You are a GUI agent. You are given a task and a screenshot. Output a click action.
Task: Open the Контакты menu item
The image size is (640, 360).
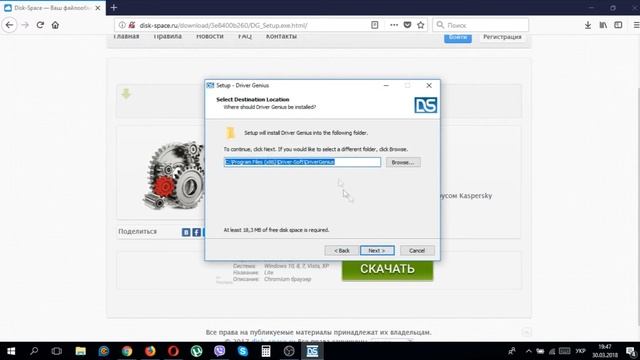[x=281, y=36]
